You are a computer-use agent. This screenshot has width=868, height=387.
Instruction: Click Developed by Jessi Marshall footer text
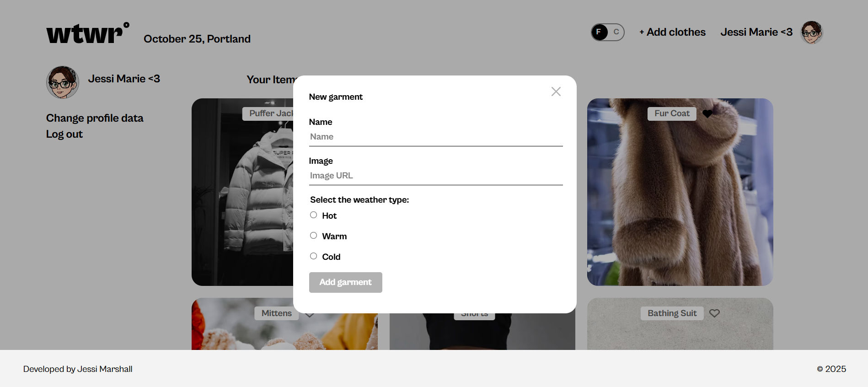[78, 369]
